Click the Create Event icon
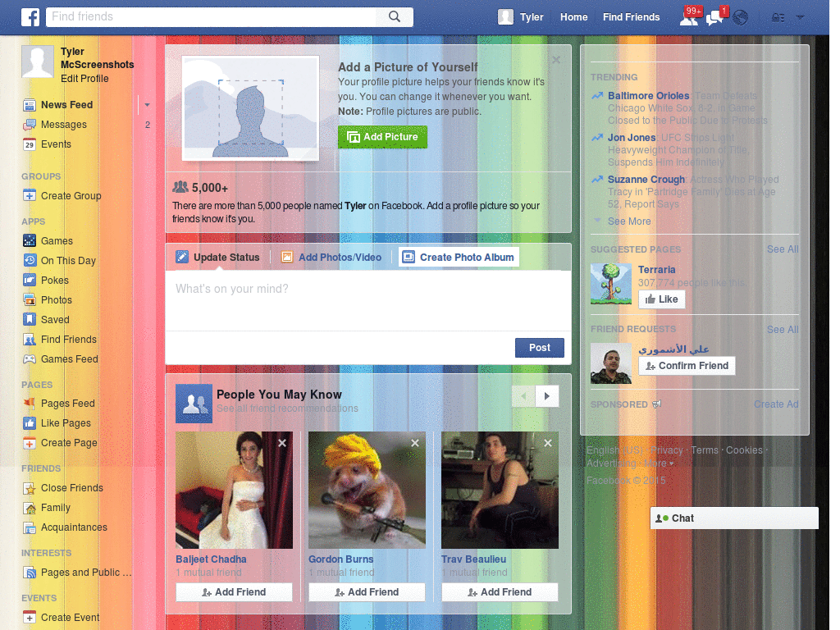 click(30, 618)
